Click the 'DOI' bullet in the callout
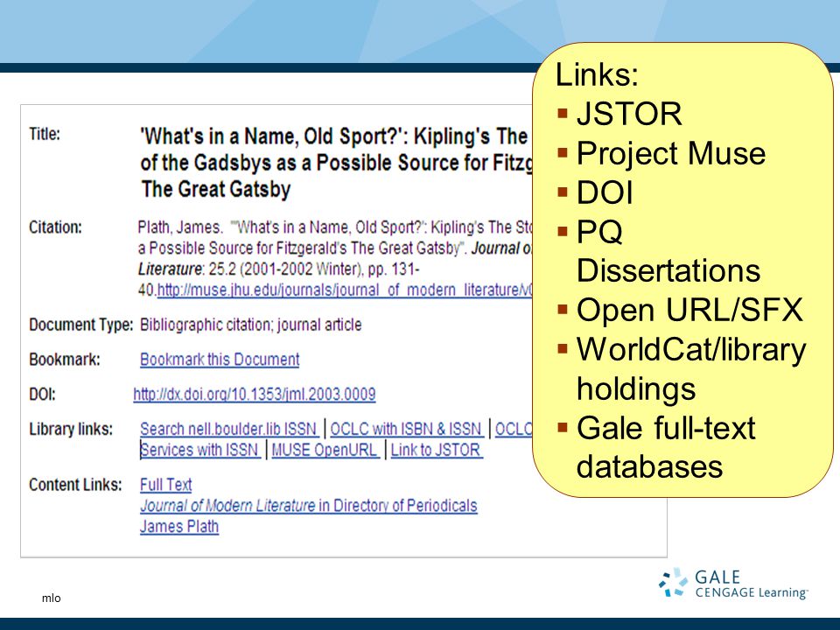 click(x=605, y=192)
